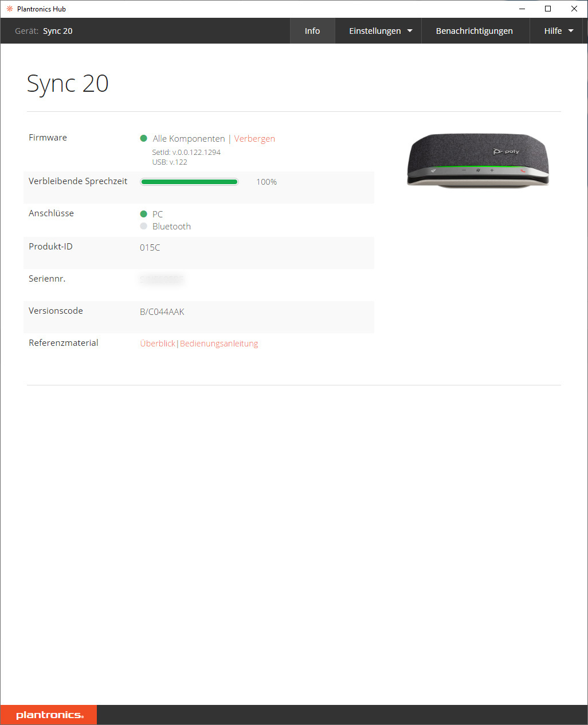Click the talk time progress bar
Screen dimensions: 588x725
click(189, 182)
